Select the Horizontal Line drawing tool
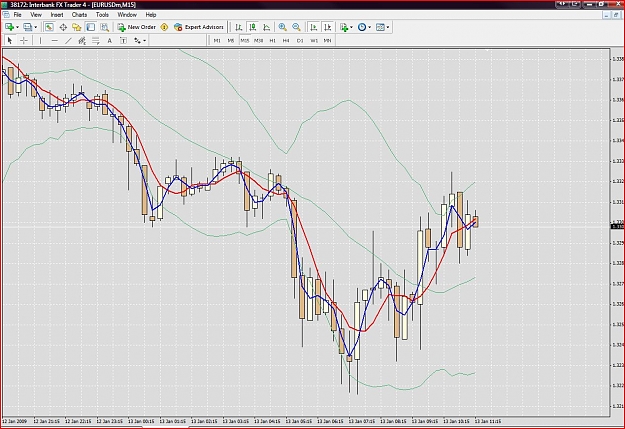 coord(55,40)
